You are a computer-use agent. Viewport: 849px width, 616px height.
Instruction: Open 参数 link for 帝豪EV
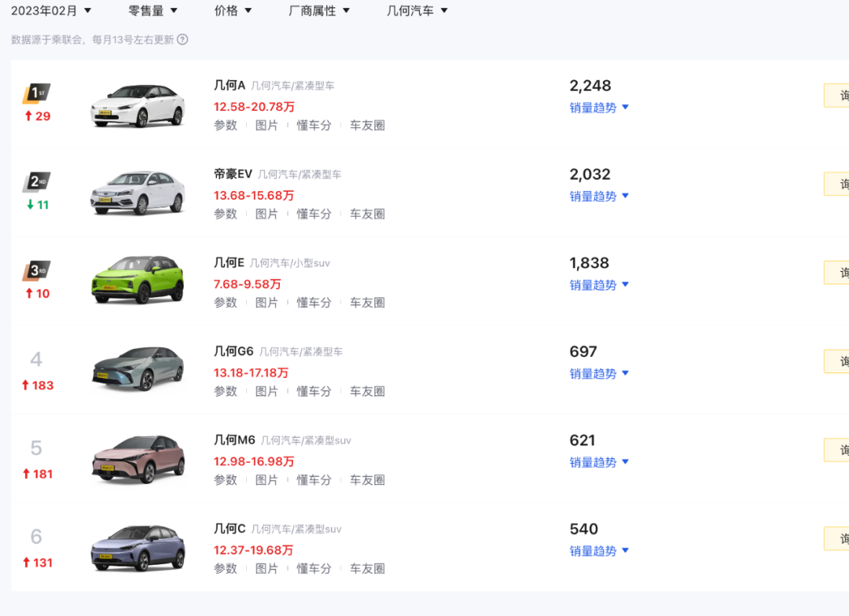click(x=226, y=214)
